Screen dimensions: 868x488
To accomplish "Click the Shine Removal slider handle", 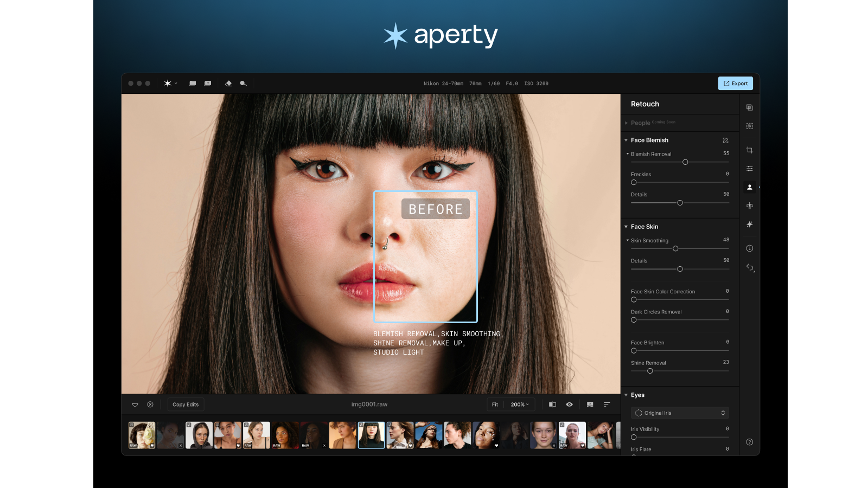I will pos(650,371).
